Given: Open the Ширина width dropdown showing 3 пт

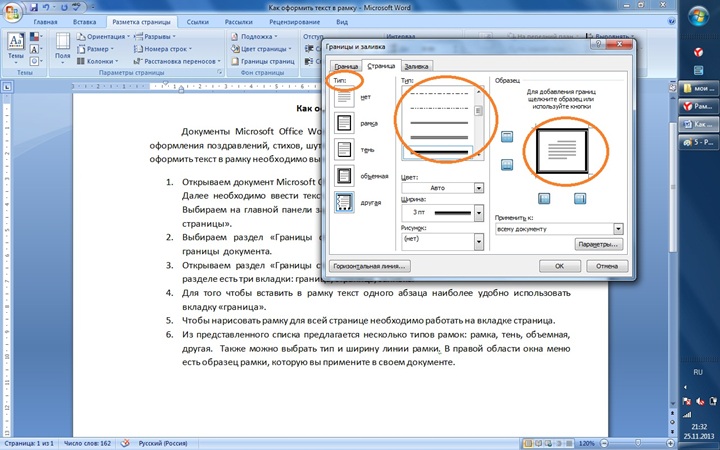Looking at the screenshot, I should click(443, 213).
